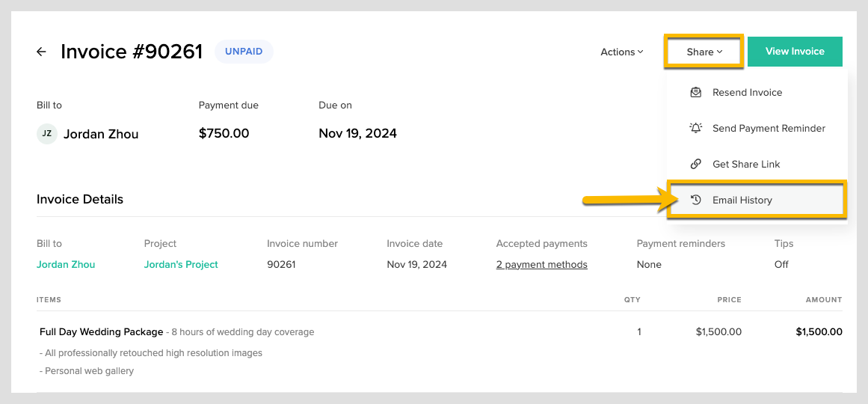Click the 2 payment methods link
The image size is (868, 404).
point(541,264)
